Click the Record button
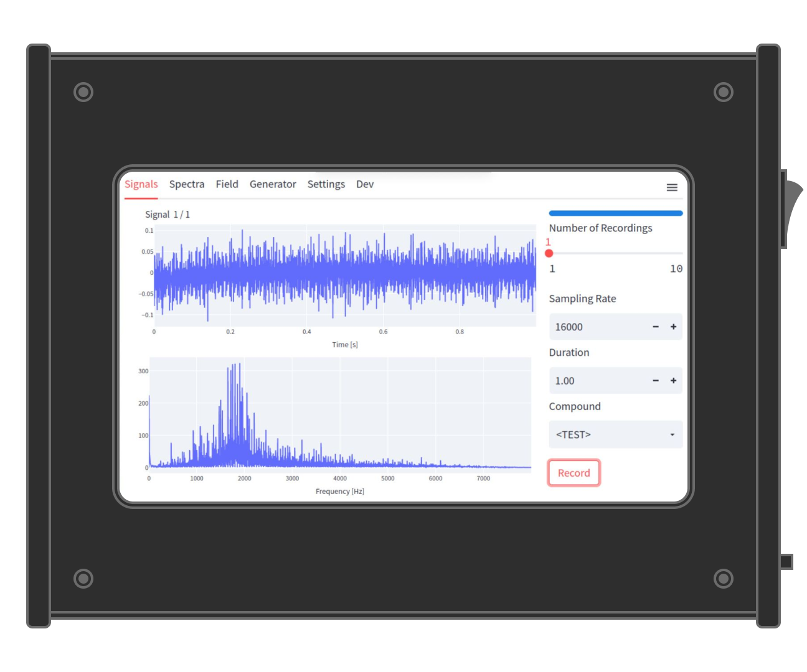Viewport: 807px width, 672px height. 574,473
